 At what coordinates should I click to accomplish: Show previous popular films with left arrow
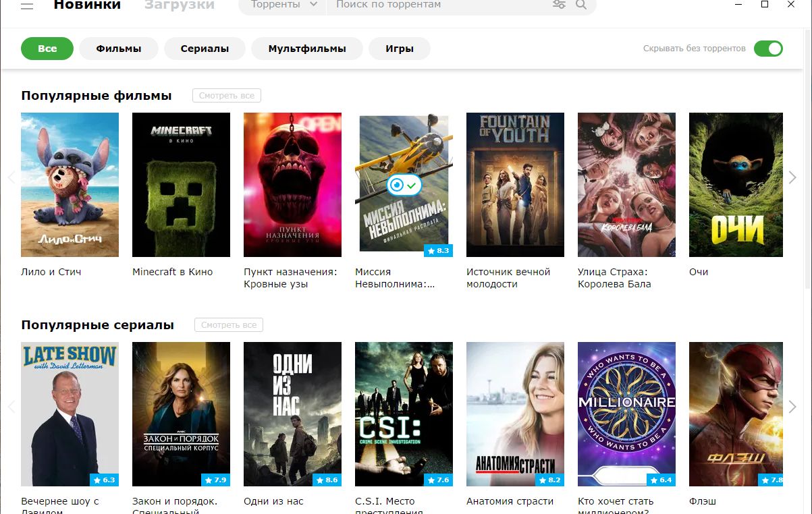[11, 177]
